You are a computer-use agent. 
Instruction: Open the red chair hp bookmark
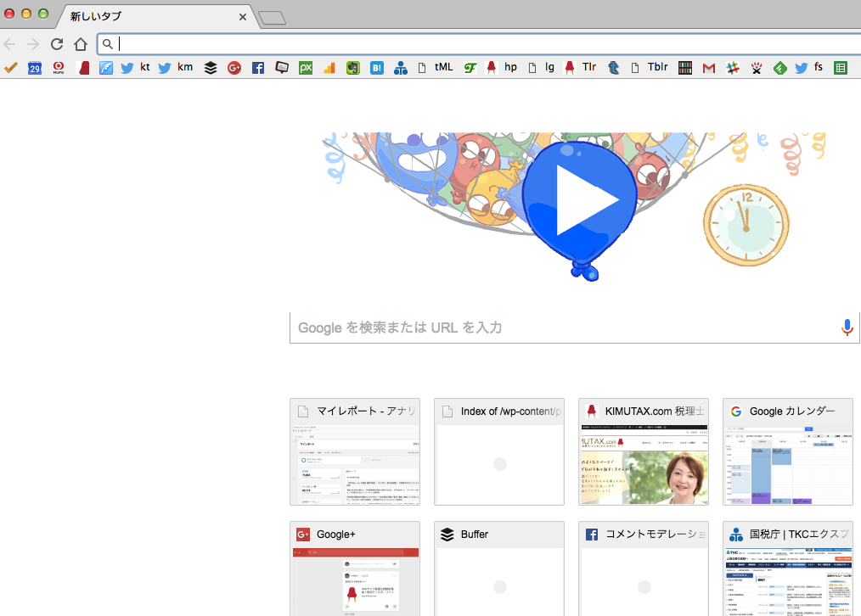(x=502, y=68)
